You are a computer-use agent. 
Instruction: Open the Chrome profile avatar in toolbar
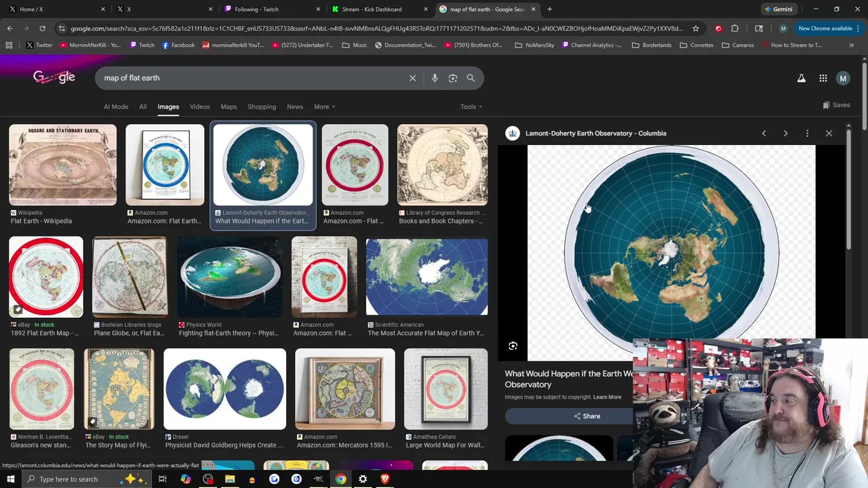(783, 28)
